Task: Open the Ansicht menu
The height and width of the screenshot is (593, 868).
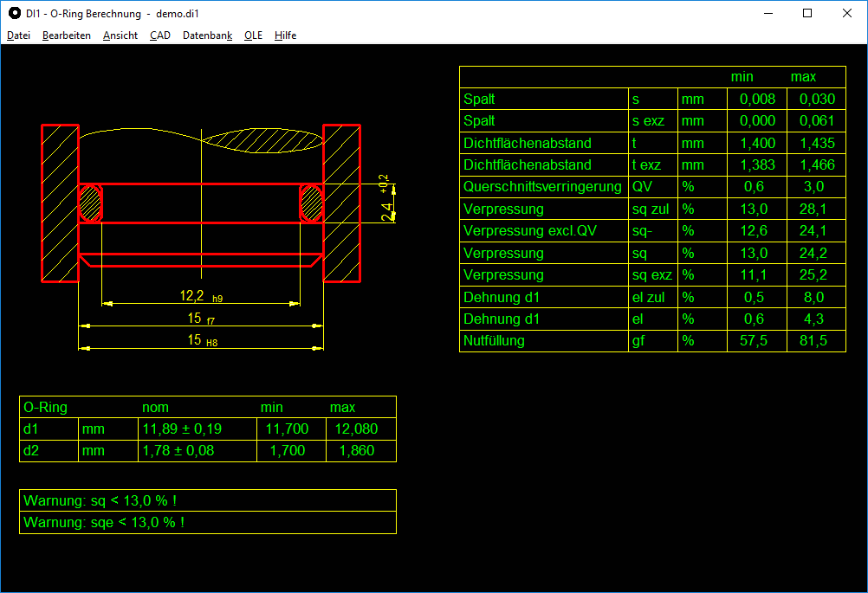Action: coord(120,35)
